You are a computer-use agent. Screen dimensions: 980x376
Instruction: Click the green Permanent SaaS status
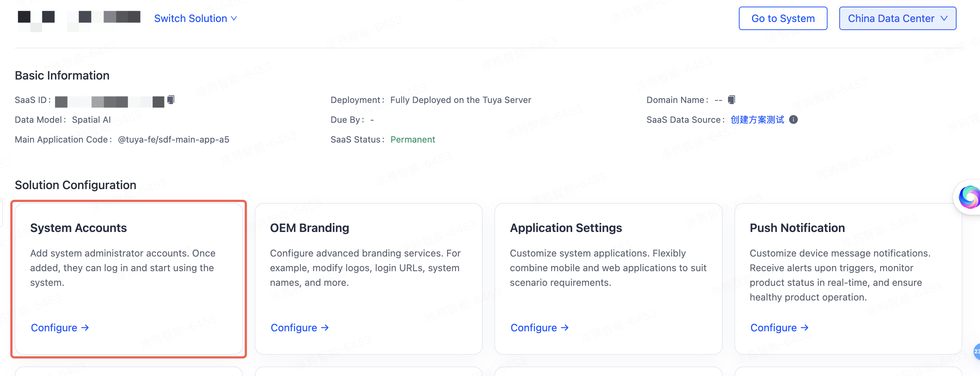(412, 139)
